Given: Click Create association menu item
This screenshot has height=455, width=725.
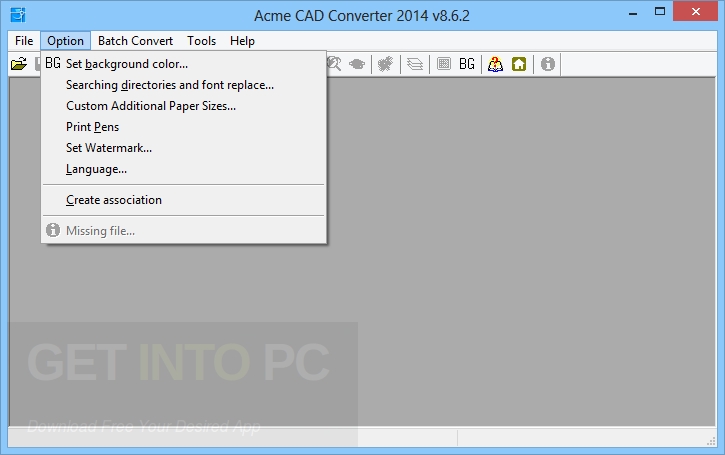Looking at the screenshot, I should click(x=113, y=200).
